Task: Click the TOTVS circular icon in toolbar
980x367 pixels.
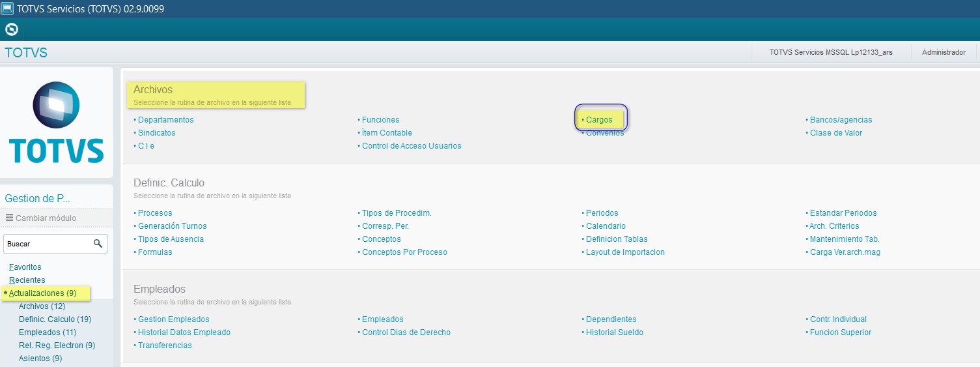Action: pos(11,29)
